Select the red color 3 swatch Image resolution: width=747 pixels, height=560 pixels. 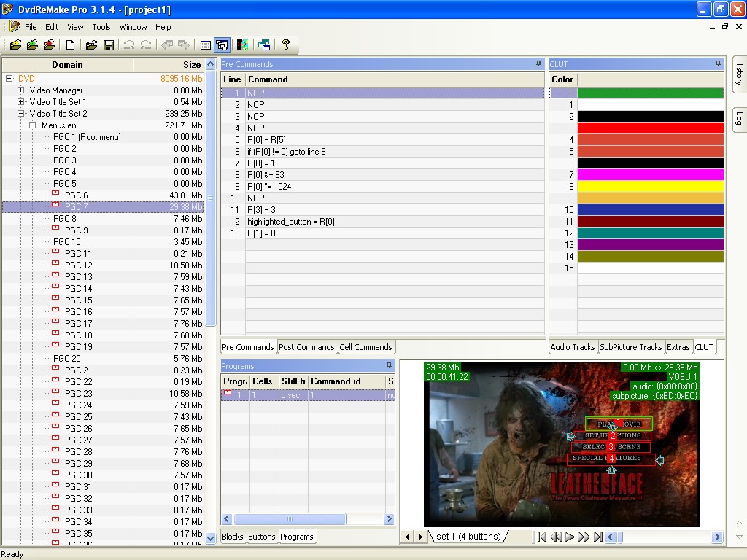tap(650, 128)
